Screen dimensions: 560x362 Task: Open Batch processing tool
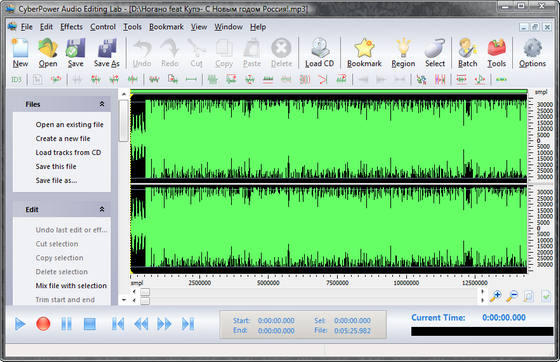(x=468, y=53)
